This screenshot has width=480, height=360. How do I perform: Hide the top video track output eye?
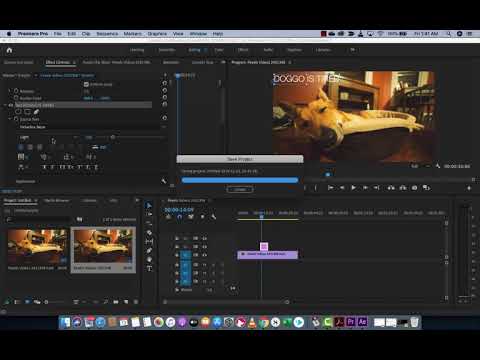point(205,238)
